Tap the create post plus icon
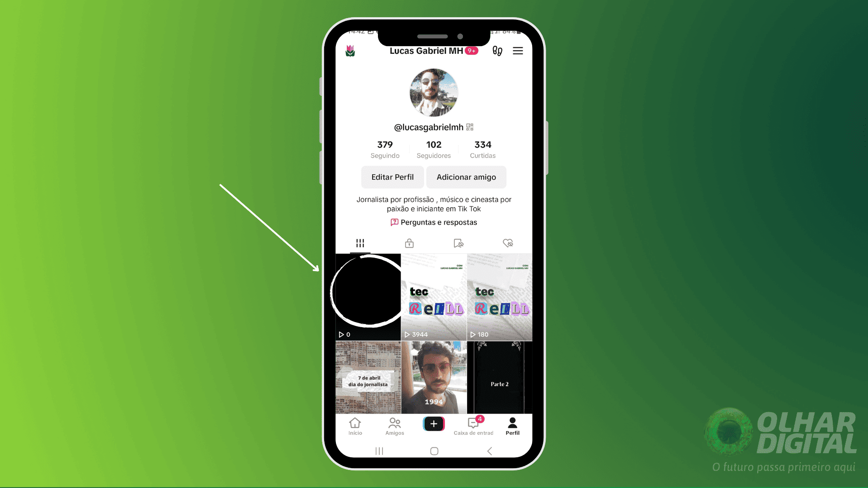 [434, 424]
